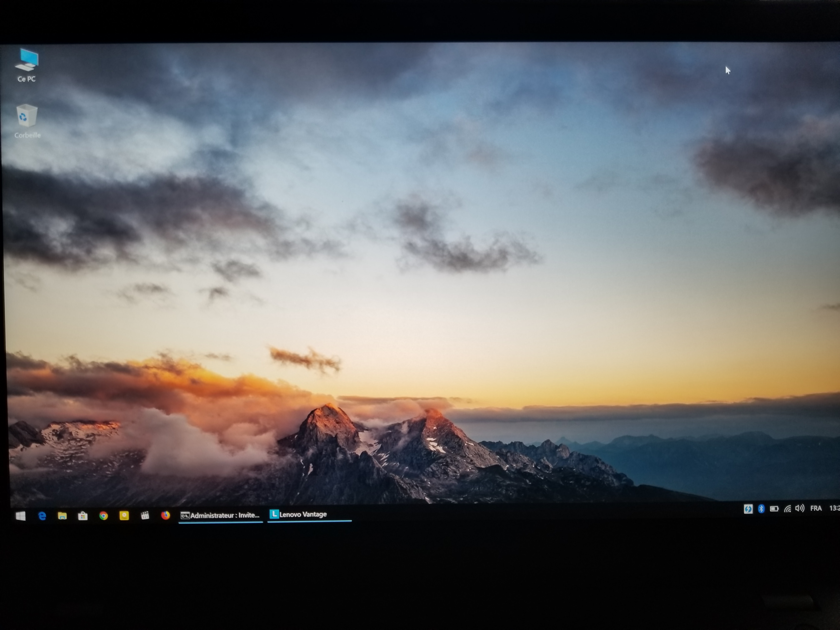Launch Google Chrome from taskbar
The image size is (840, 630).
[x=103, y=516]
